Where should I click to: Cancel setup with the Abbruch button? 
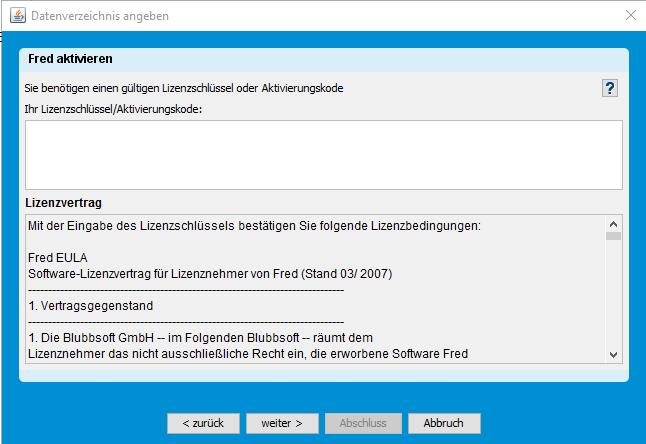(444, 423)
